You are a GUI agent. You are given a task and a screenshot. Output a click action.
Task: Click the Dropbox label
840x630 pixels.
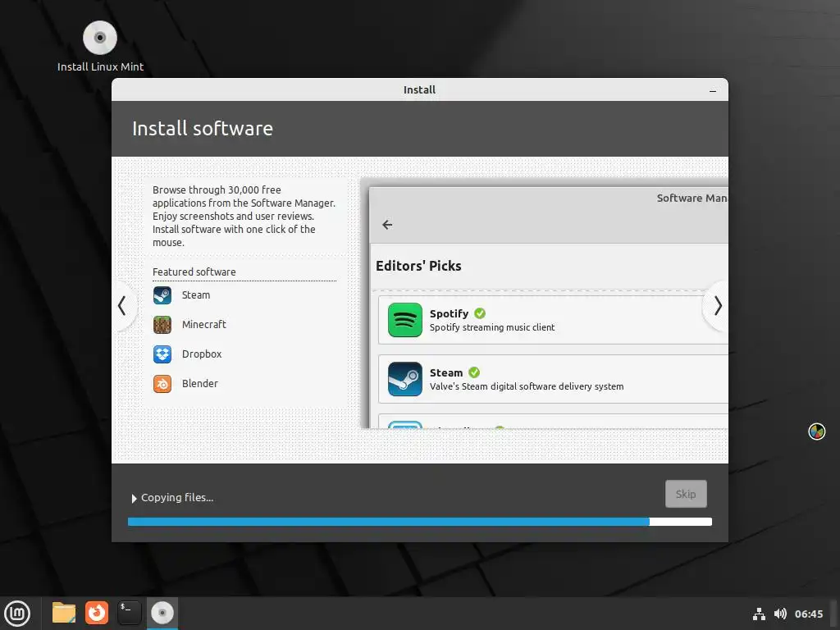[x=202, y=354]
